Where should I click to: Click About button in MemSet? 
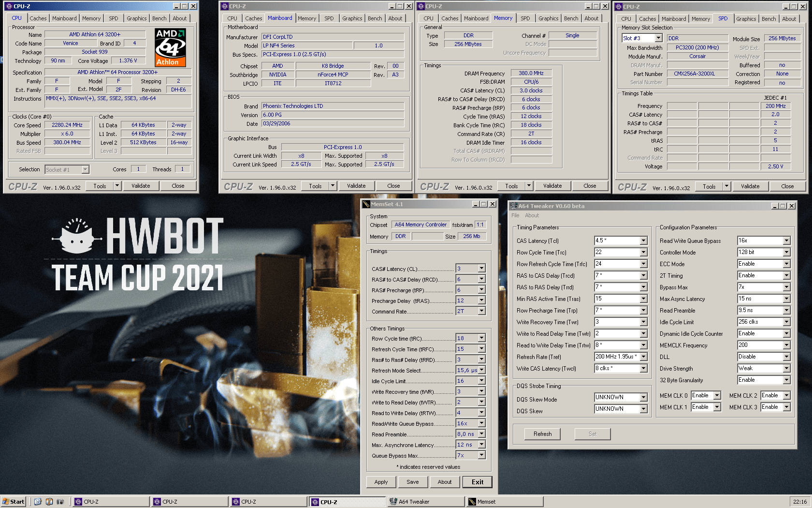pos(445,482)
